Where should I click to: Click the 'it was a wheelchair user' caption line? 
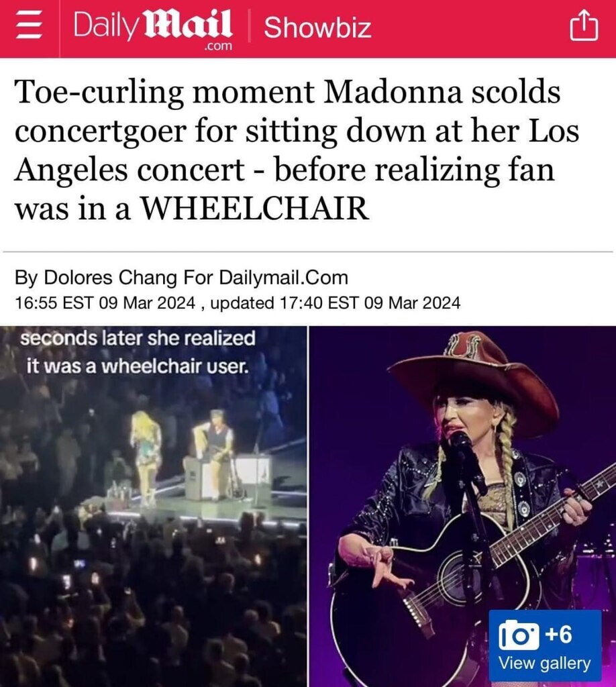pos(138,366)
